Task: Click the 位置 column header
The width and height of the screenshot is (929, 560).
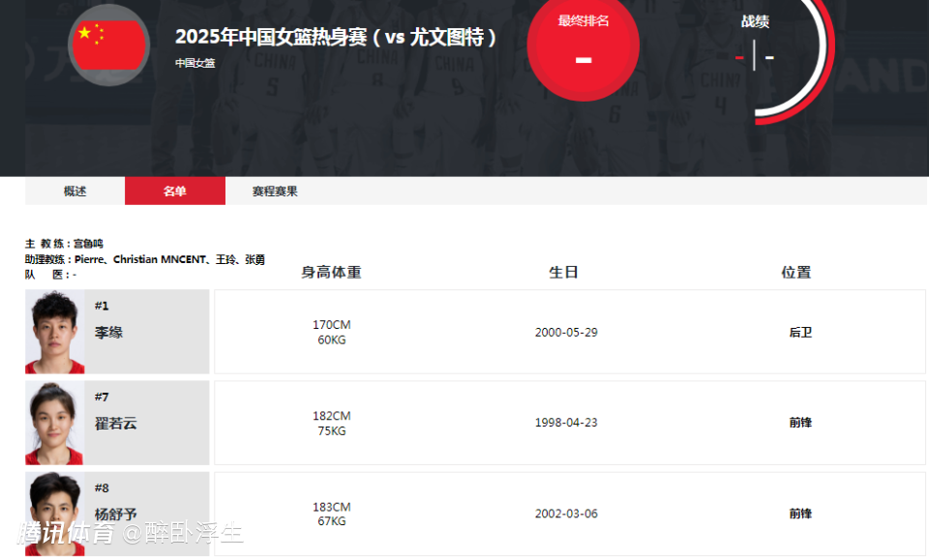Action: click(x=795, y=273)
